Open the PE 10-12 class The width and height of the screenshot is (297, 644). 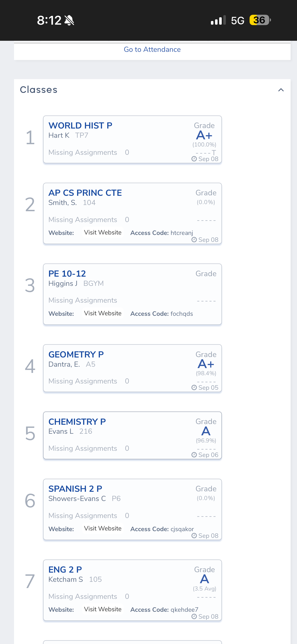pyautogui.click(x=67, y=273)
